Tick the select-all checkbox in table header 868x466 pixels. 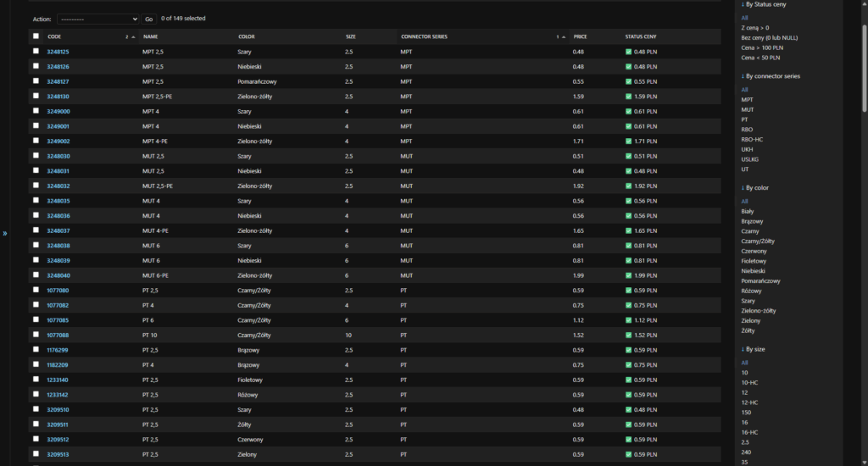point(36,36)
